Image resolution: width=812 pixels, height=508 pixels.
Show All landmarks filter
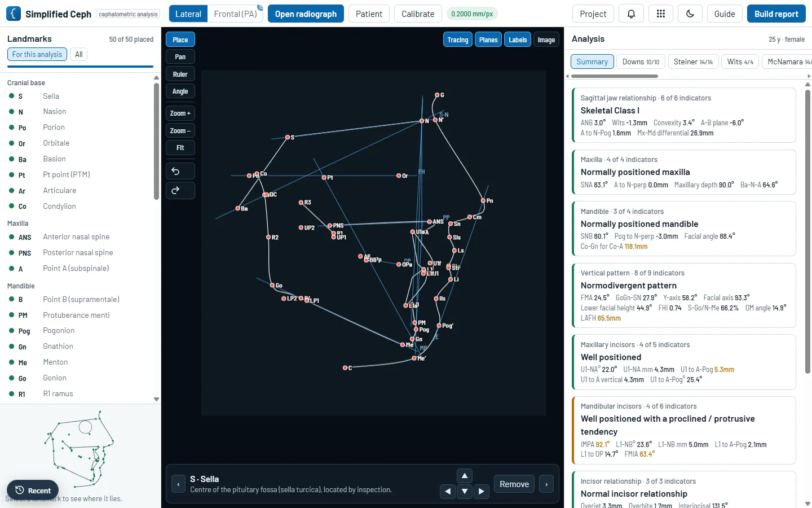[x=79, y=54]
